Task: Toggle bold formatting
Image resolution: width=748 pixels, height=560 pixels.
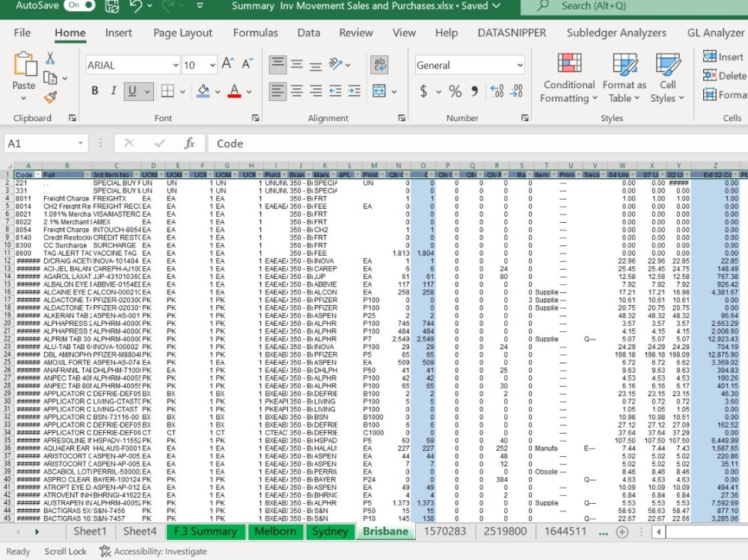Action: (x=96, y=90)
